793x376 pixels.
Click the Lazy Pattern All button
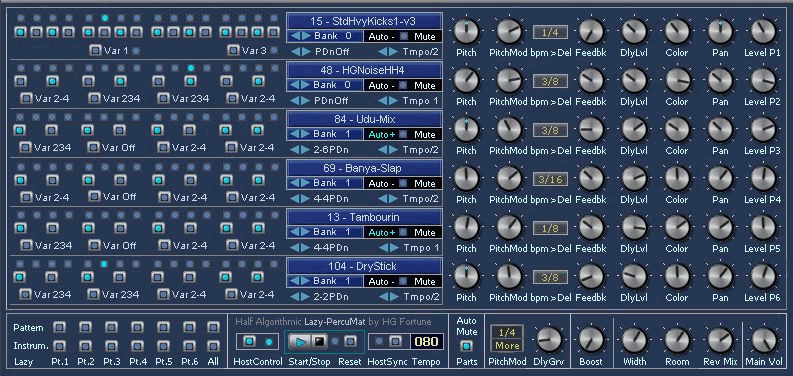tap(213, 327)
